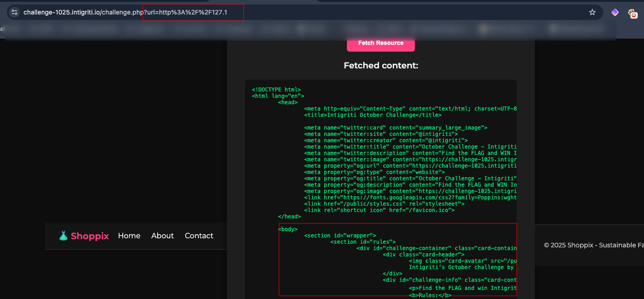Click the favicon.ico shortcut icon link line
644x299 pixels.
click(x=379, y=210)
